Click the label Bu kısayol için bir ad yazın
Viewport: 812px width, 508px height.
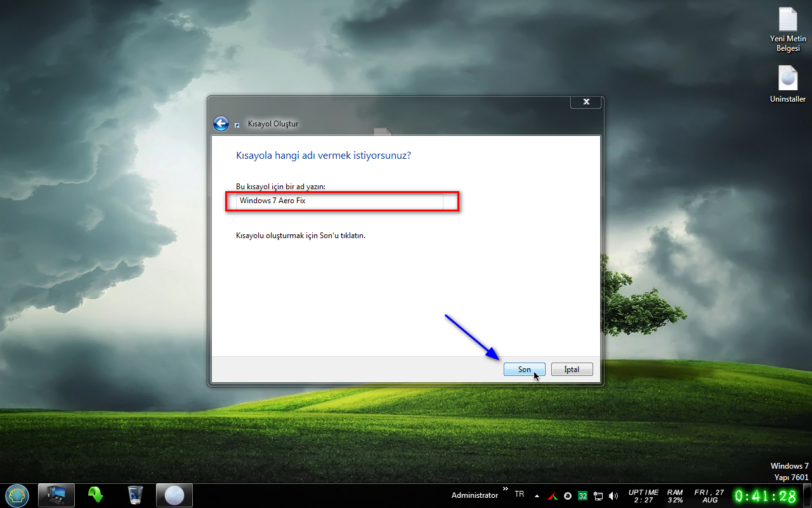(x=280, y=187)
